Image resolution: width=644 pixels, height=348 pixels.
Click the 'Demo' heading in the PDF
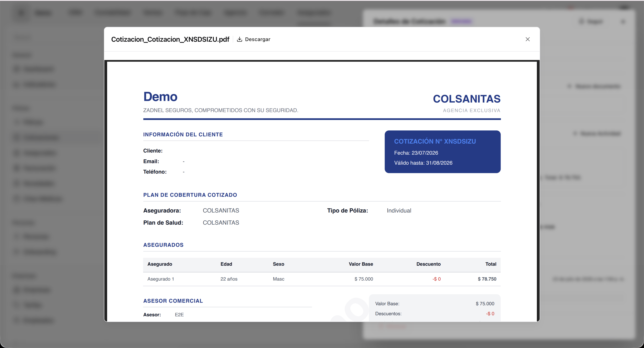[x=160, y=97]
